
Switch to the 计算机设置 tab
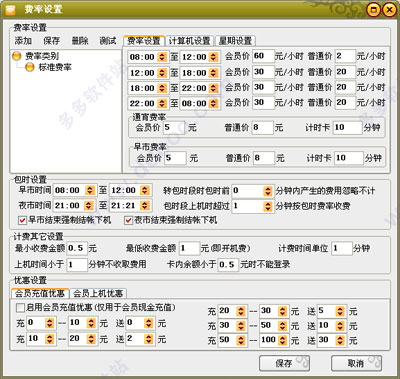(x=189, y=41)
